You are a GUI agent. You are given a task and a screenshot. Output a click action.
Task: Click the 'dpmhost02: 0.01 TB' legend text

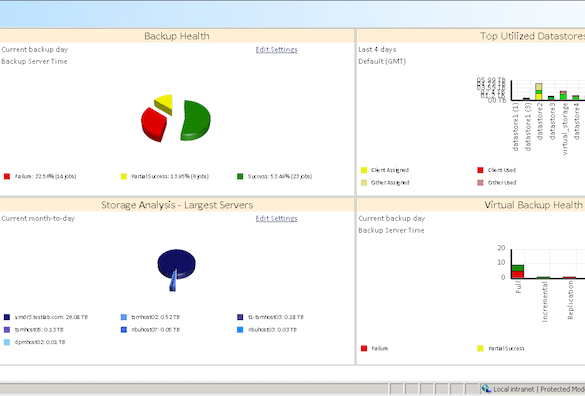[40, 342]
